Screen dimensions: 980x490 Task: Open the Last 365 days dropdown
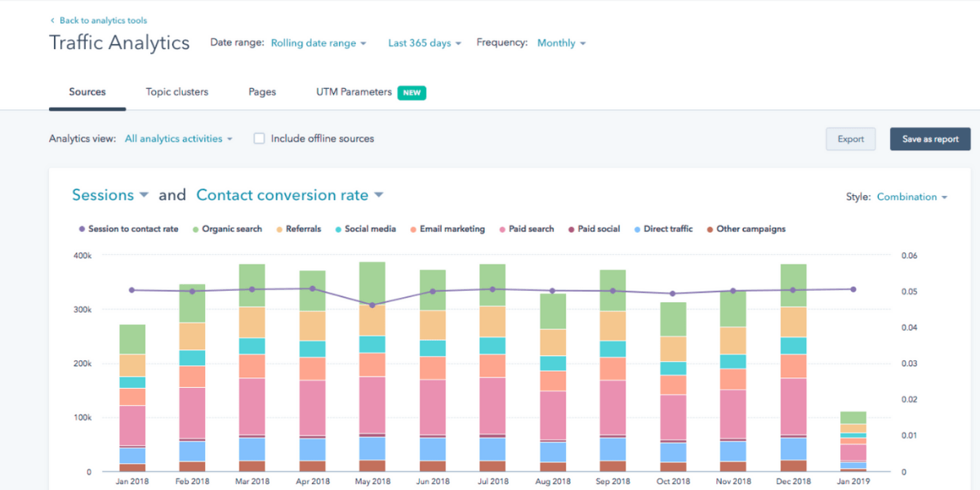pos(425,43)
